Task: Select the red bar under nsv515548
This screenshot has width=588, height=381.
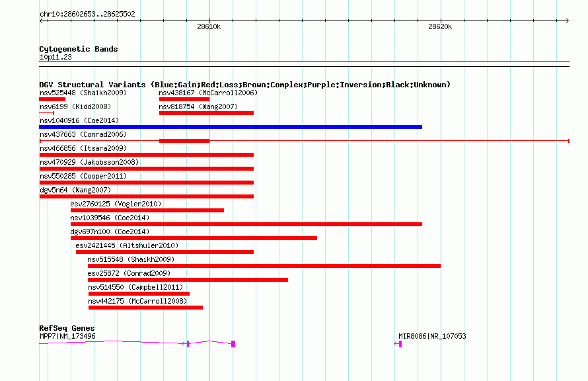Action: [x=264, y=266]
